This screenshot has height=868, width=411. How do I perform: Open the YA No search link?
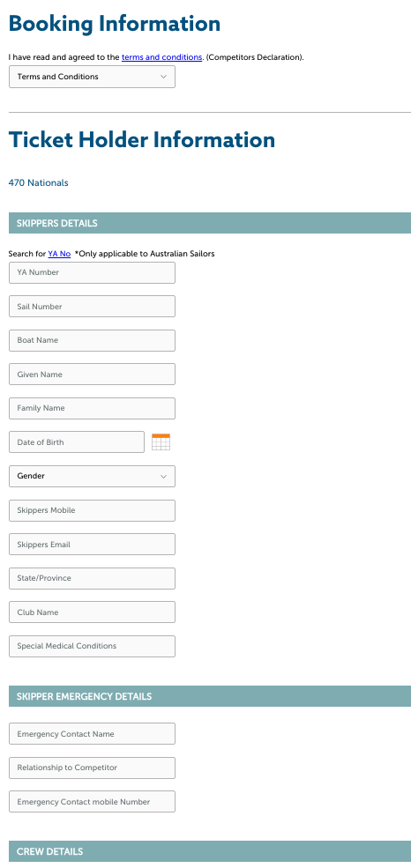pyautogui.click(x=59, y=254)
